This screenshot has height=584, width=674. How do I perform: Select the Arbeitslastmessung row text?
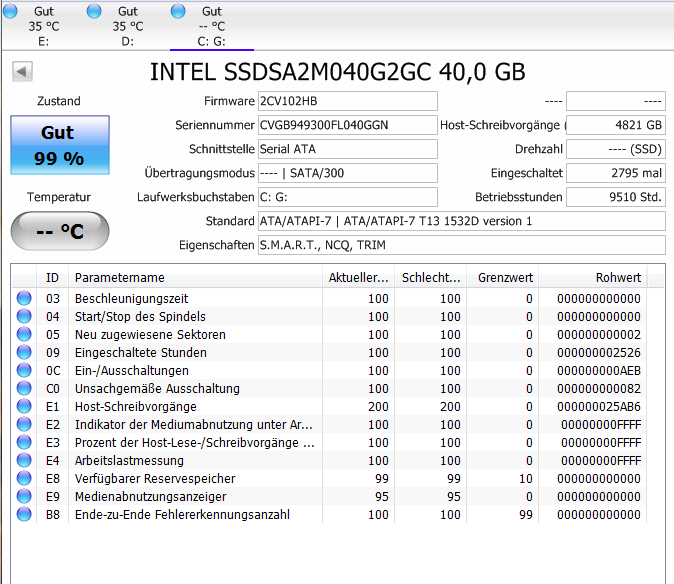click(x=129, y=461)
